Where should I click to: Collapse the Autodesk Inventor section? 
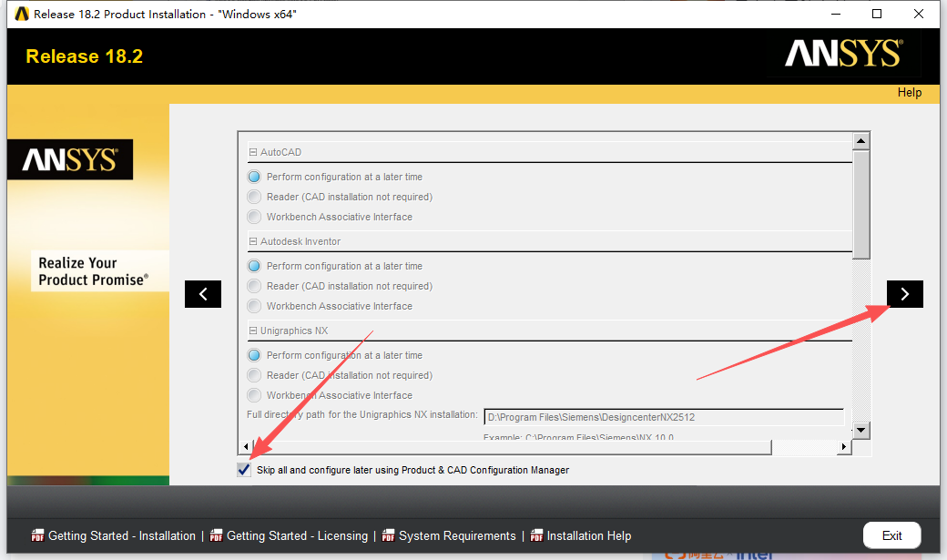(252, 241)
